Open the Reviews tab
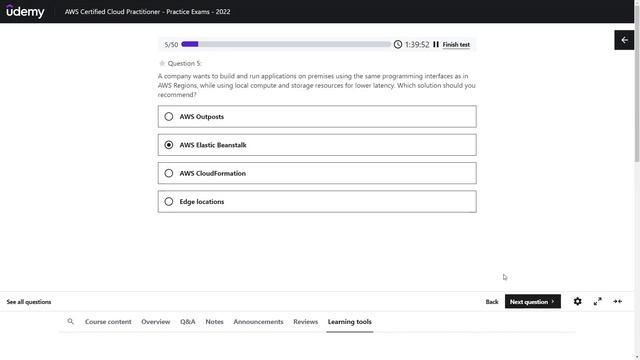This screenshot has height=360, width=640. pyautogui.click(x=305, y=322)
